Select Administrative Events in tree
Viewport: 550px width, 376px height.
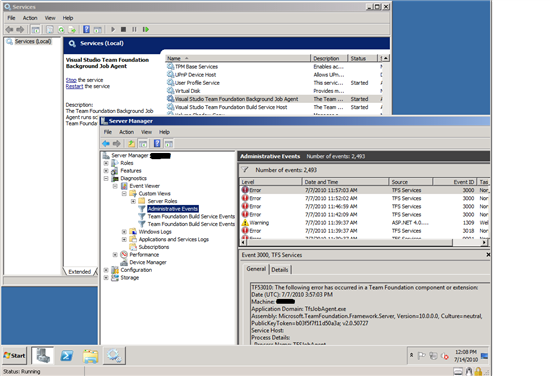[x=173, y=209]
